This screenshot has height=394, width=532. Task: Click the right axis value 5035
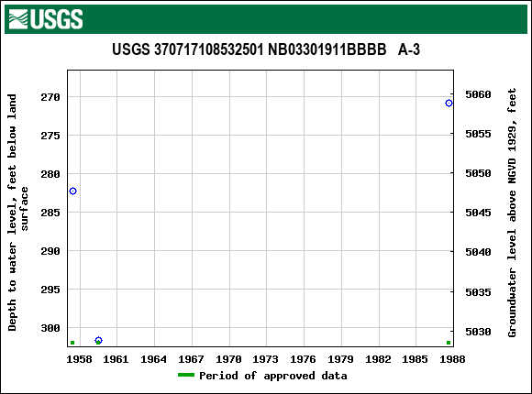point(478,292)
